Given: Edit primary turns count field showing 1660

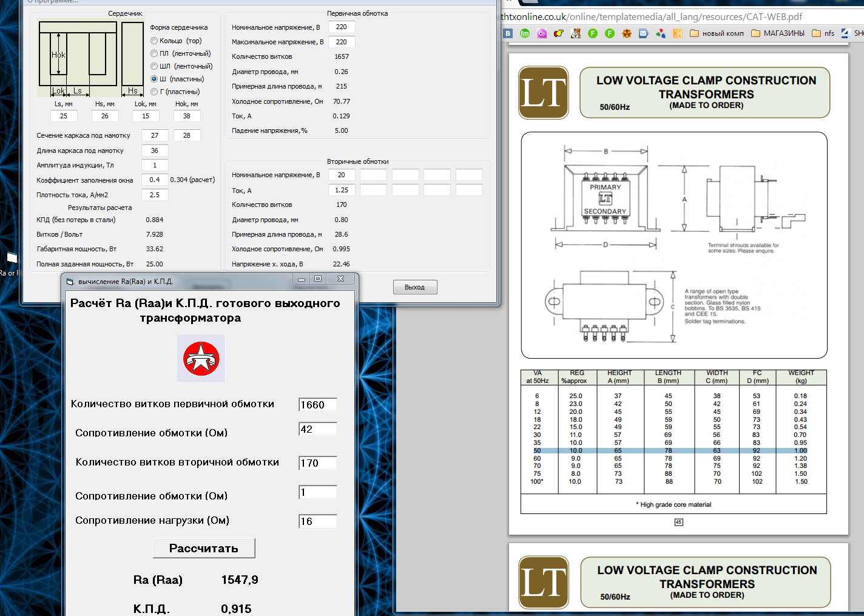Looking at the screenshot, I should click(318, 405).
